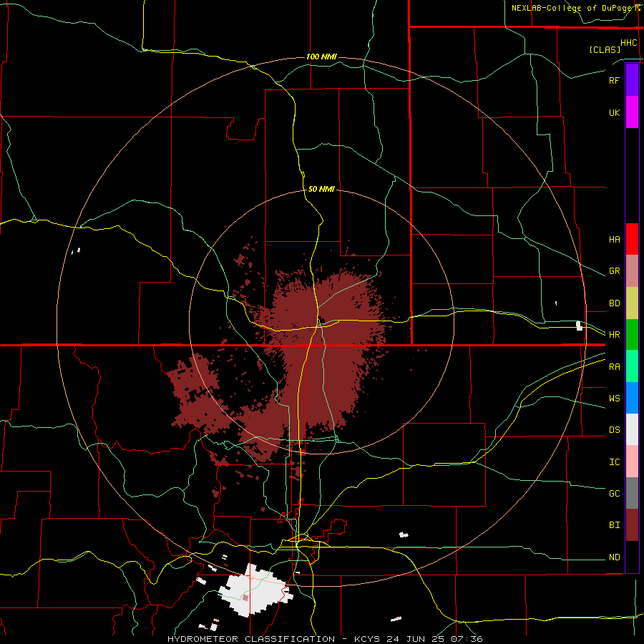Screen dimensions: 644x644
Task: Click the HR legend label
Action: (x=614, y=335)
